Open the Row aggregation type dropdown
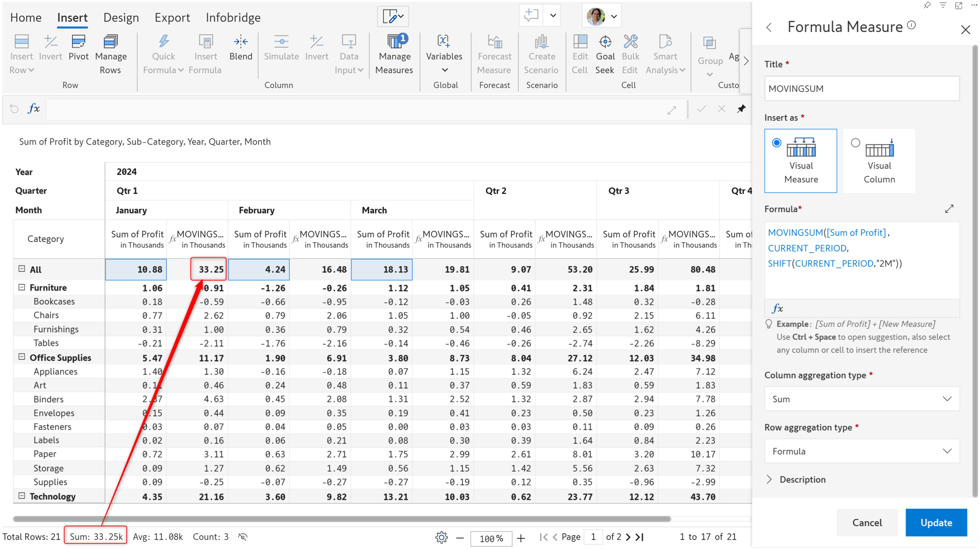 [x=861, y=451]
